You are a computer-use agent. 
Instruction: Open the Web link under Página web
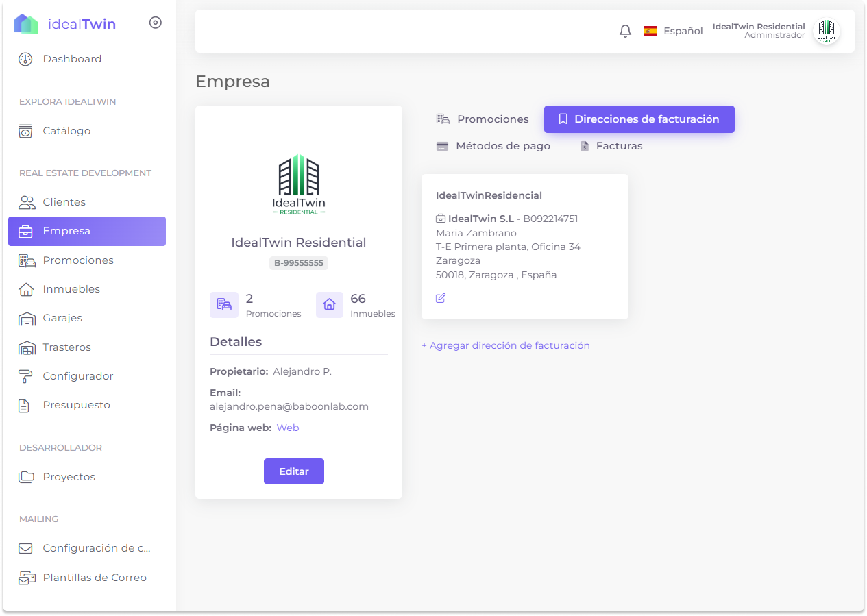point(288,428)
